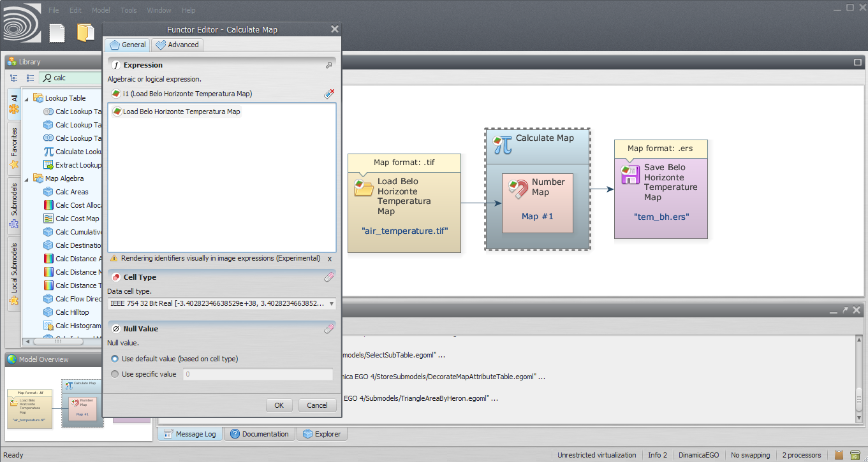Select 'Use default value' radio button

[x=115, y=359]
